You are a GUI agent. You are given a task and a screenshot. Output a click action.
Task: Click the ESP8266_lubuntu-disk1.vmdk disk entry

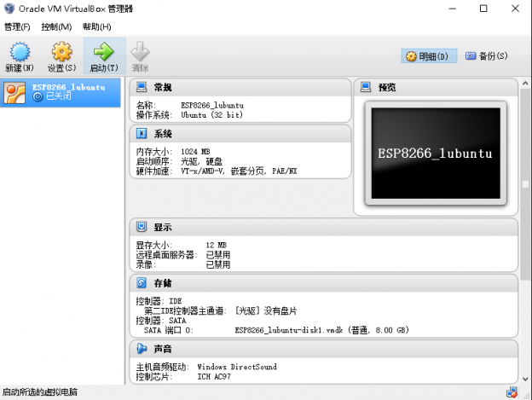tap(321, 330)
